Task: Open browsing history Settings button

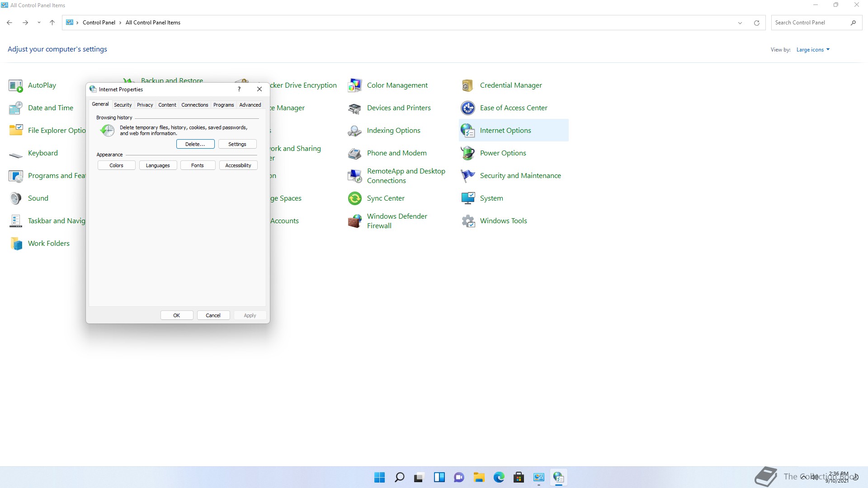Action: (237, 144)
